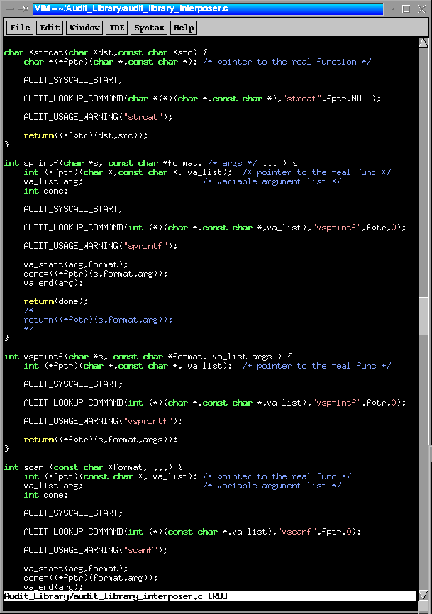Open the Edit menu

click(x=50, y=27)
